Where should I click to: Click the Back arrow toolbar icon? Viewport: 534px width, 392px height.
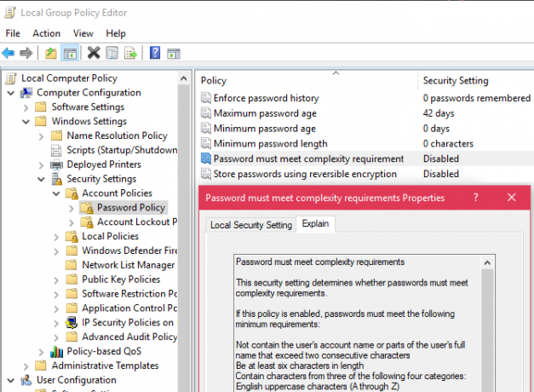(x=9, y=53)
